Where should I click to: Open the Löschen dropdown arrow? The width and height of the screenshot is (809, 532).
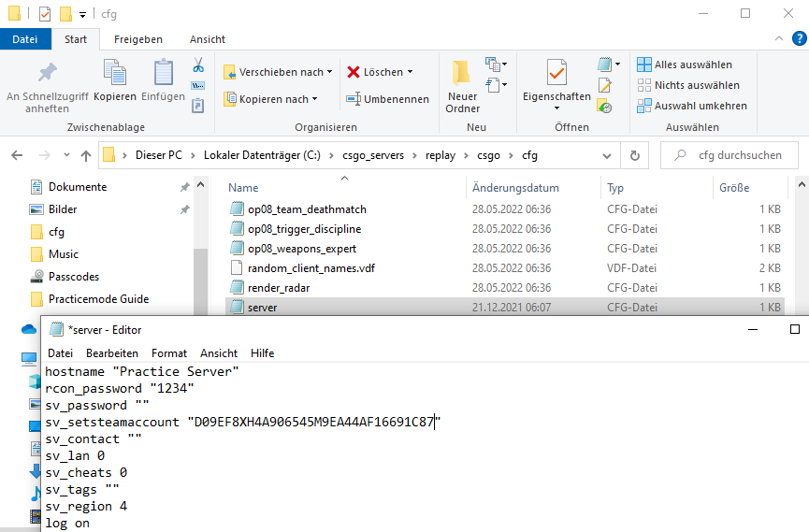411,72
